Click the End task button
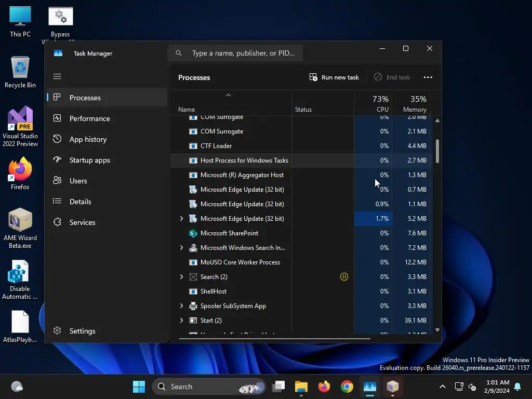532x399 pixels. pos(392,77)
